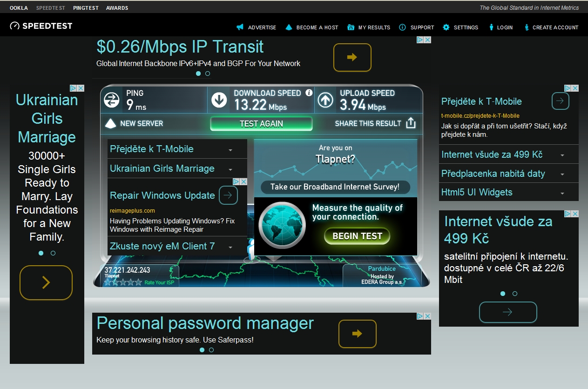588x389 pixels.
Task: Close the Repair Windows Update ad
Action: point(243,181)
